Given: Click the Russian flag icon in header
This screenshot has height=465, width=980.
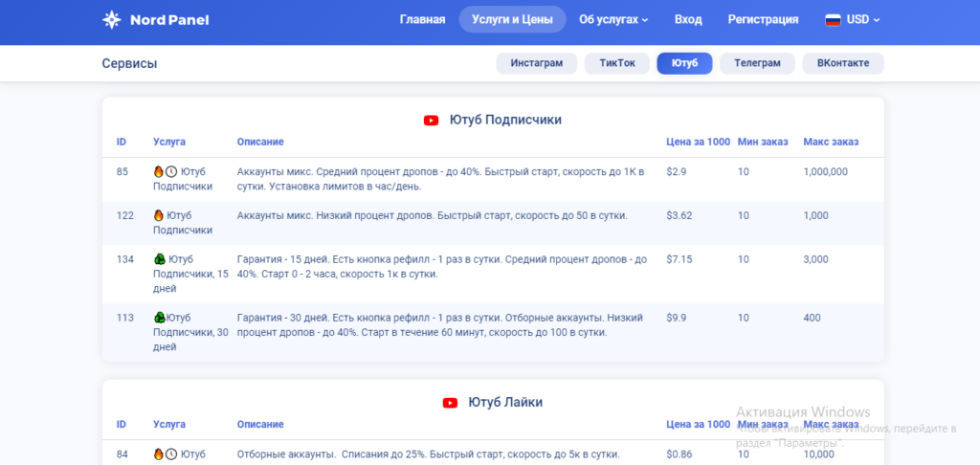Looking at the screenshot, I should pos(833,19).
